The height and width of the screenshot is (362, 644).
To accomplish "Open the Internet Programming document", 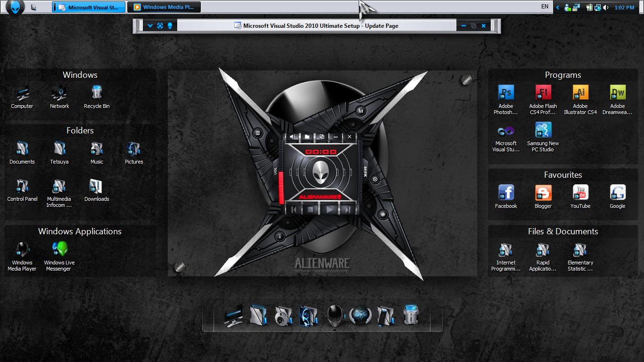I will point(506,257).
